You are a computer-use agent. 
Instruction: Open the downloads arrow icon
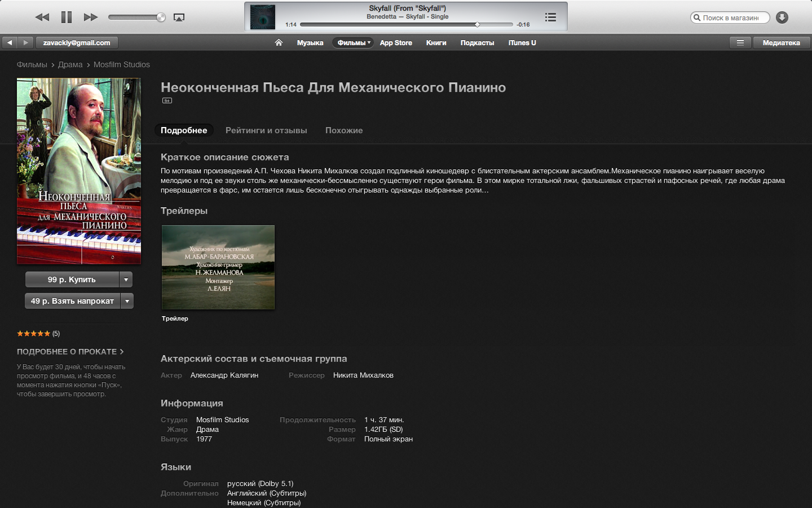click(x=782, y=17)
